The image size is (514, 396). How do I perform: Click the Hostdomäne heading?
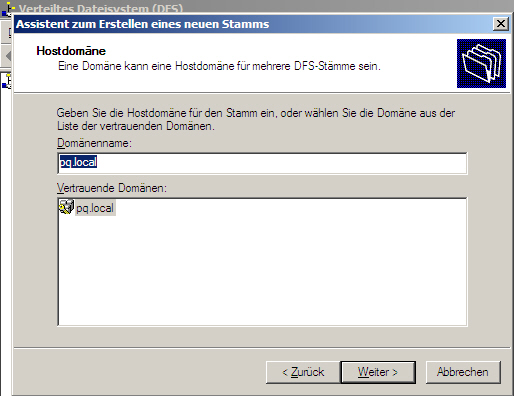tap(71, 51)
